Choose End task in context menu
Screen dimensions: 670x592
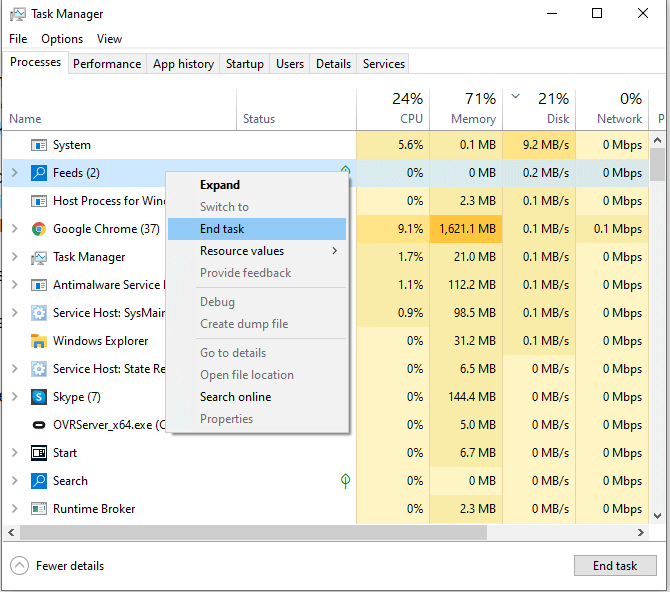[x=257, y=229]
